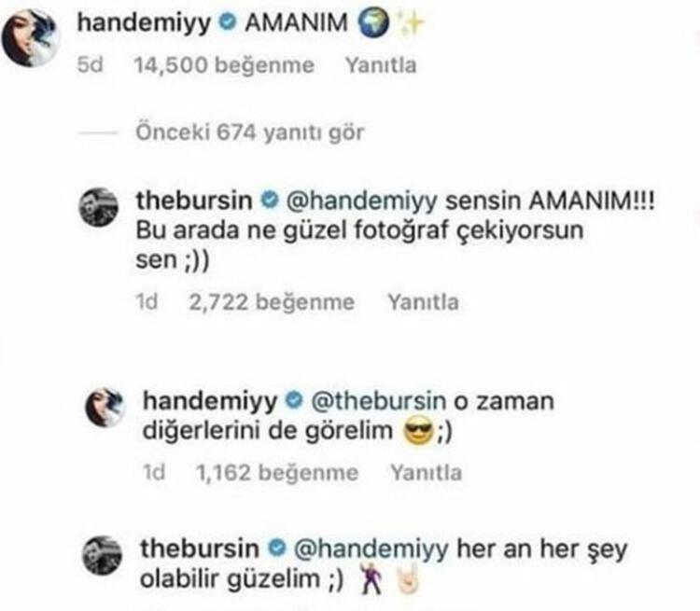Click Yanıtla under 'diğerlerini de görelim' reply
The image size is (700, 611).
427,473
